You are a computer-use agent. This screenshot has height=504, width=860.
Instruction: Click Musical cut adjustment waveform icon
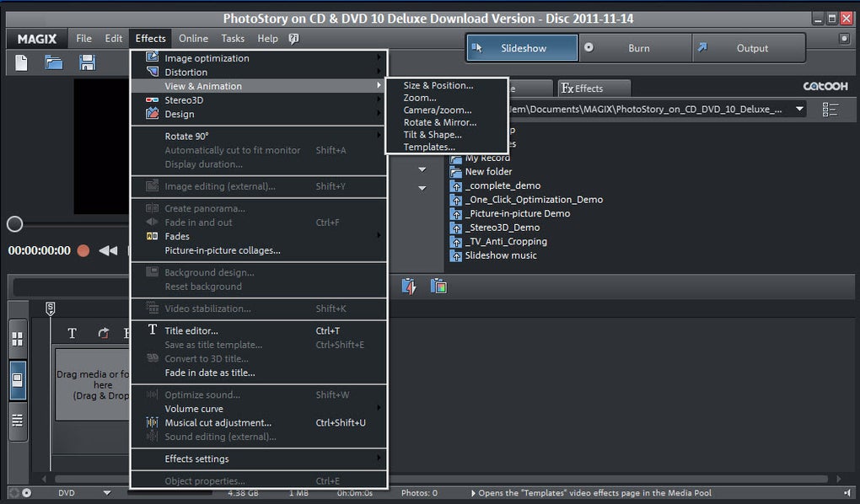click(x=152, y=422)
